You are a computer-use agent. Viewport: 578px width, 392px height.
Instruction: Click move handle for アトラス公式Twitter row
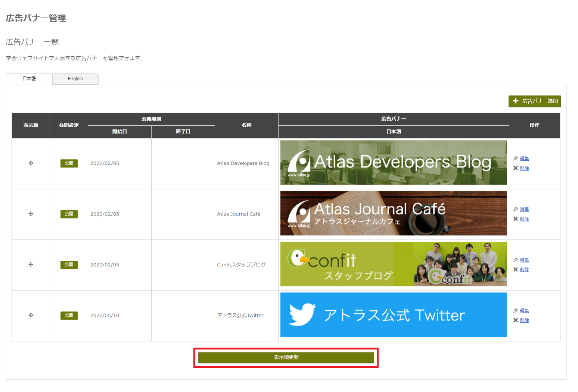[x=31, y=315]
